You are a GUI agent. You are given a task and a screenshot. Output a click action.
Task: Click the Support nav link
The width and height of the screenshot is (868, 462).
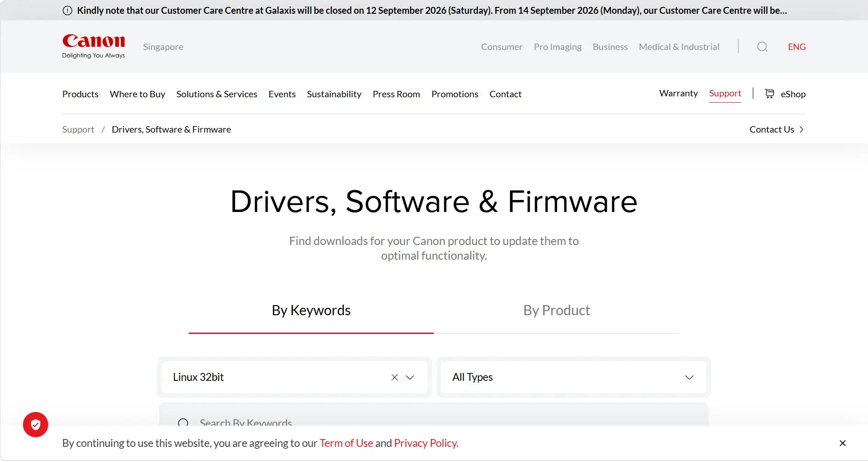725,93
